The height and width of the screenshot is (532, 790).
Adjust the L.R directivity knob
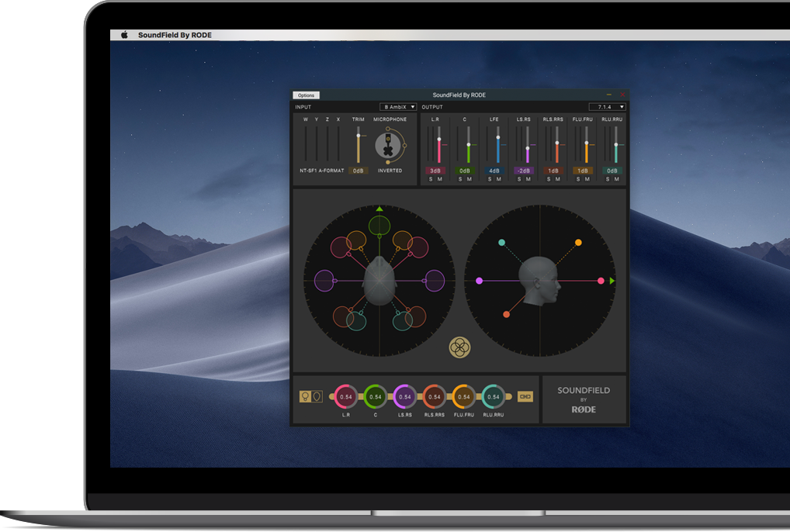[345, 396]
